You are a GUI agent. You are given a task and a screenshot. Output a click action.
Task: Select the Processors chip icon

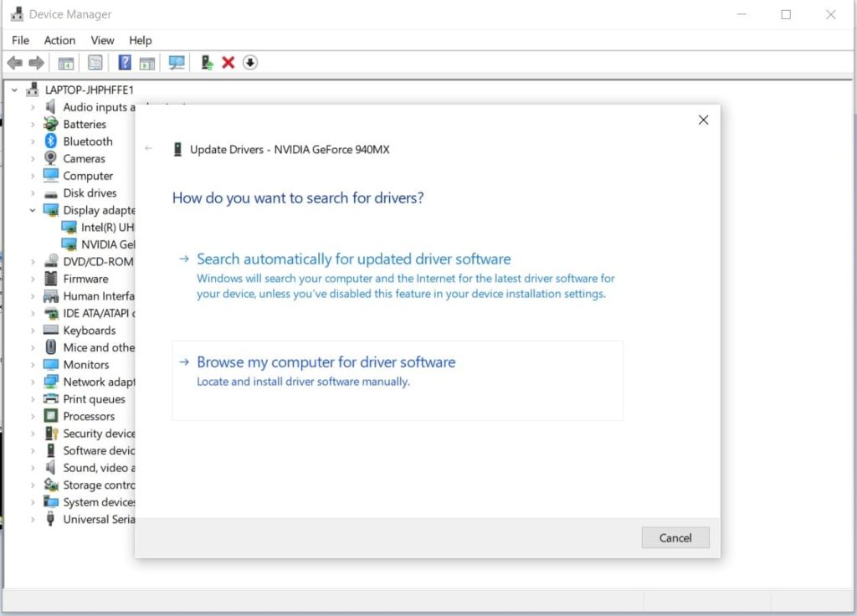[51, 416]
